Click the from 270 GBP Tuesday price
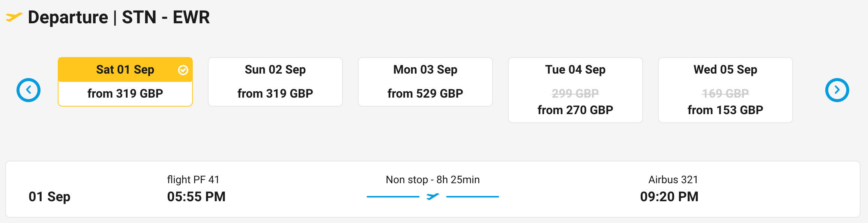Image resolution: width=868 pixels, height=223 pixels. pos(575,110)
